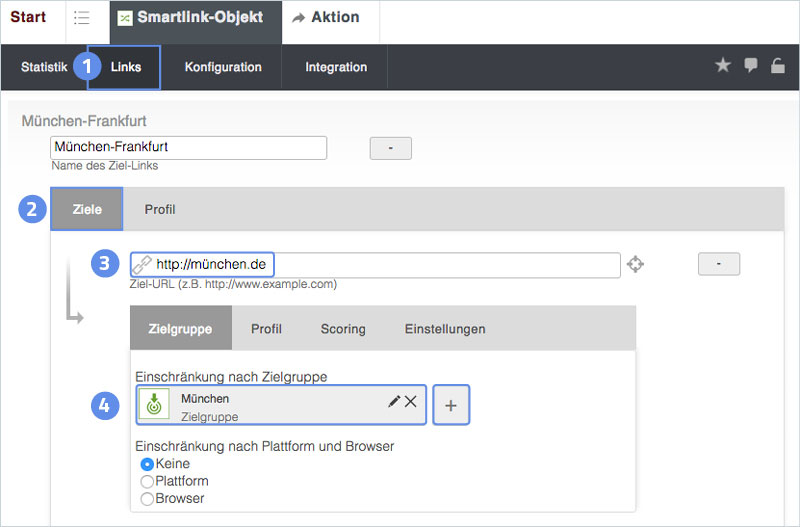Viewport: 800px width, 527px height.
Task: Open the Statistik tab
Action: pos(44,67)
